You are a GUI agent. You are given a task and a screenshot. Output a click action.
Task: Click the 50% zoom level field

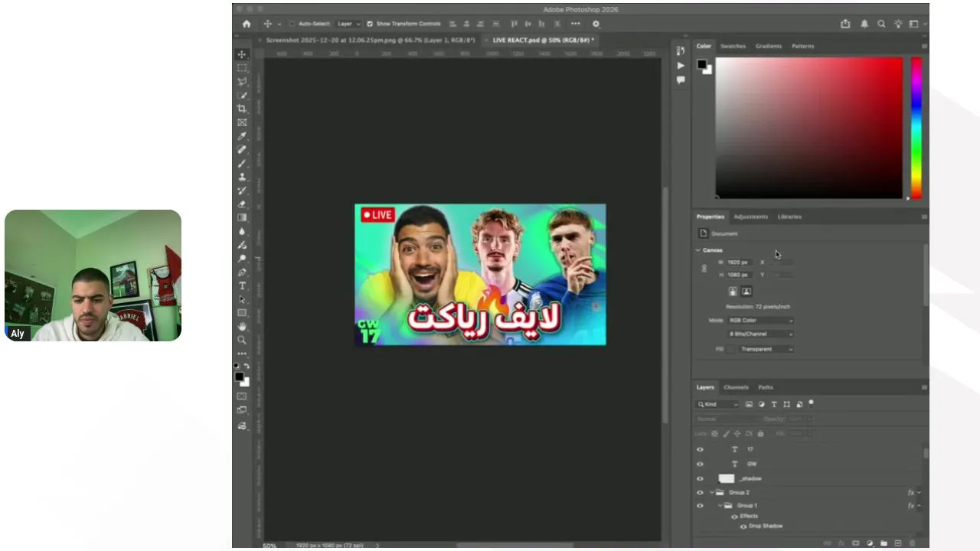point(269,546)
